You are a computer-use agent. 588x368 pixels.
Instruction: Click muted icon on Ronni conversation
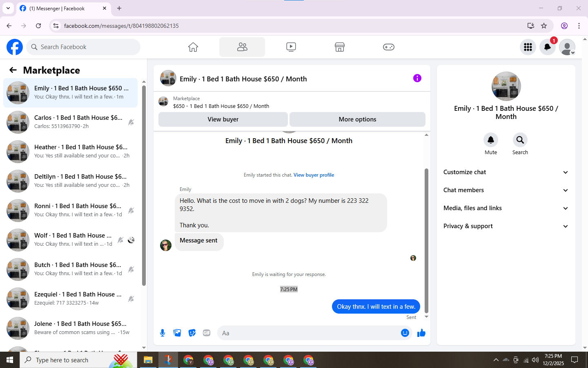coord(131,211)
